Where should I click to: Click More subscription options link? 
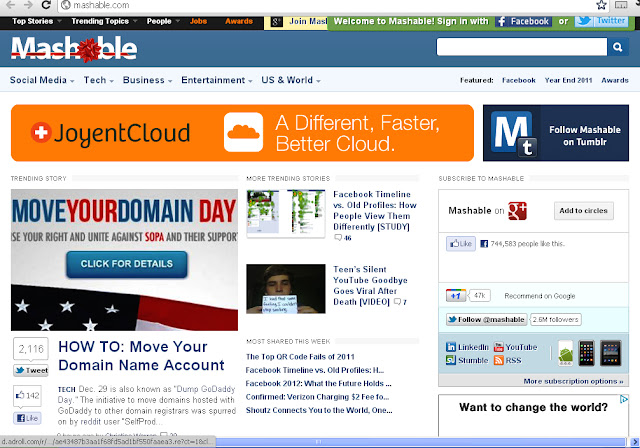click(x=573, y=381)
